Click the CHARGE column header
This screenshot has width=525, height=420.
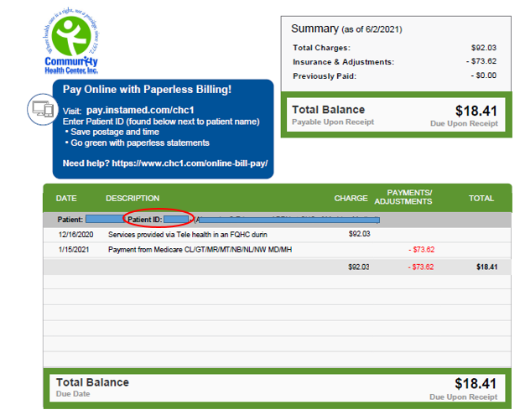tap(351, 199)
